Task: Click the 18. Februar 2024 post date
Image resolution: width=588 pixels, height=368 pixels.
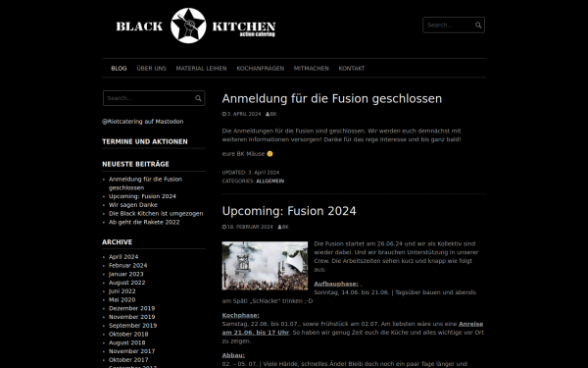Action: click(250, 227)
